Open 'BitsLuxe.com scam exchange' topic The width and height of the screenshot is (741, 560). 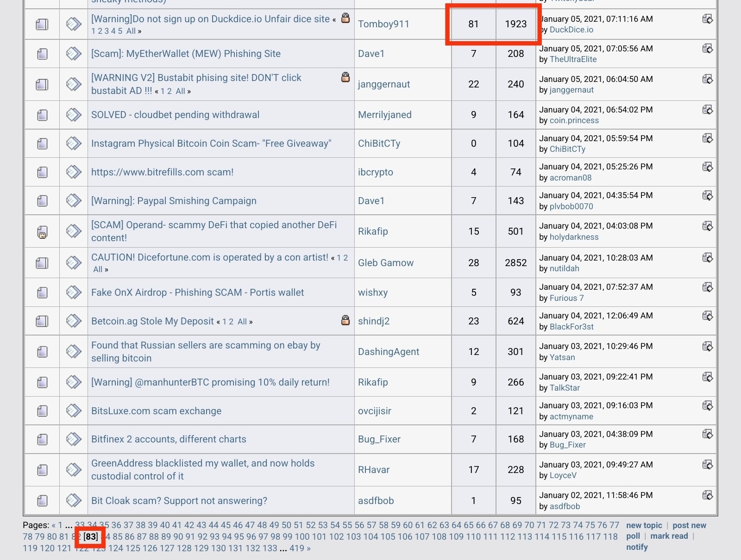coord(156,411)
